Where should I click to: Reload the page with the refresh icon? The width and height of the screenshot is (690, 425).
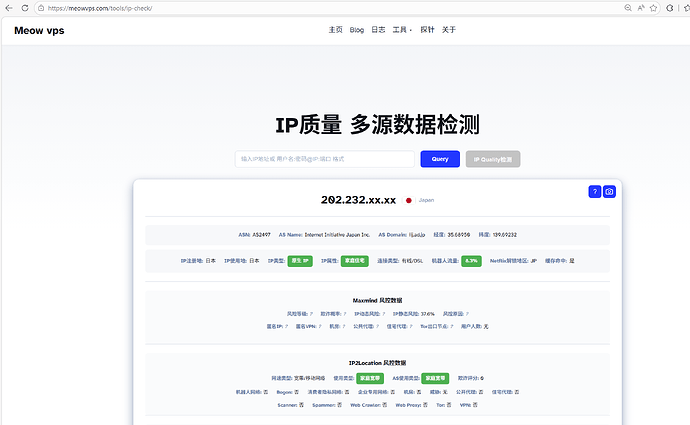click(25, 8)
